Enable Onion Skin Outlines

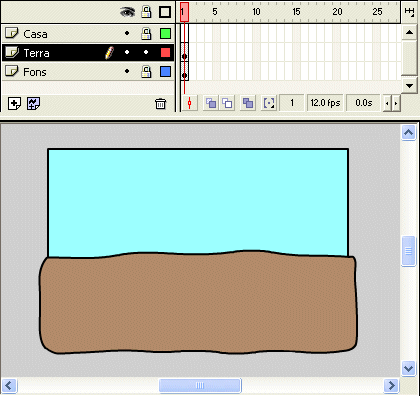(227, 103)
